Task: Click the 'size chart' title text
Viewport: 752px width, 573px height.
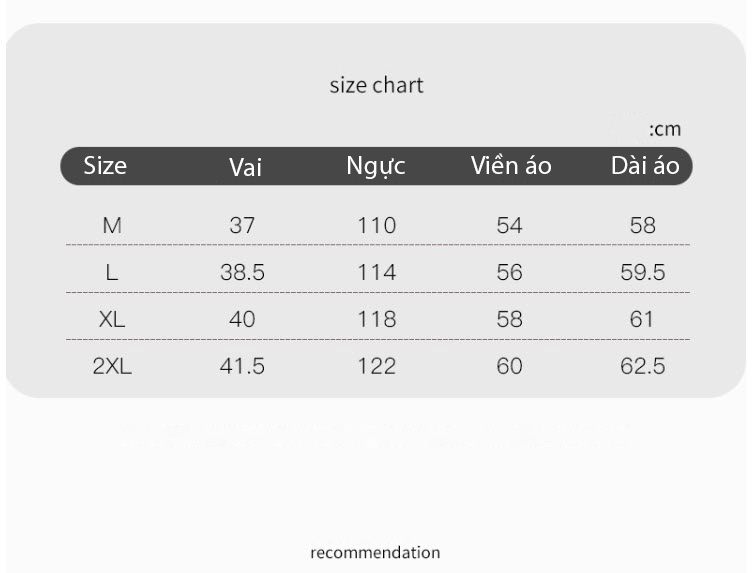Action: pyautogui.click(x=376, y=85)
